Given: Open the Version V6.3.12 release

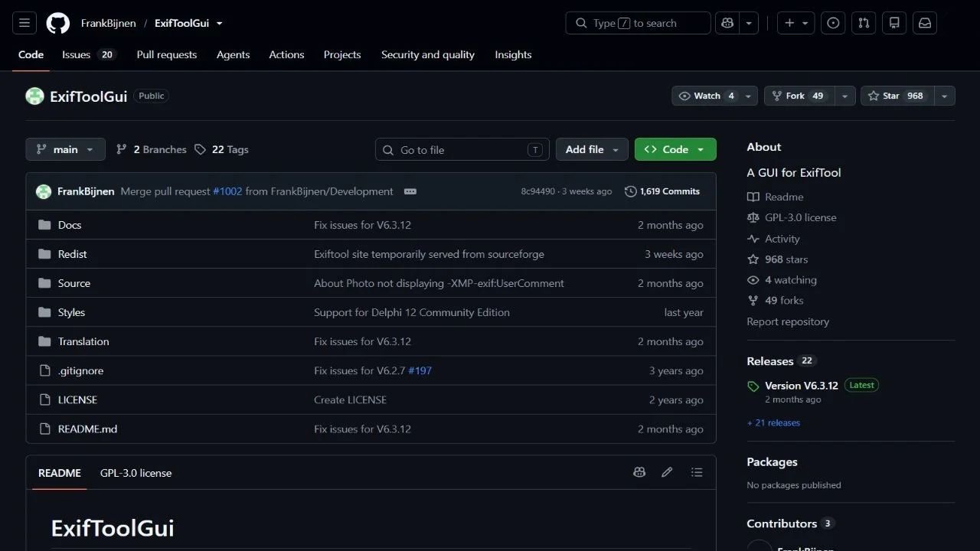Looking at the screenshot, I should tap(802, 386).
